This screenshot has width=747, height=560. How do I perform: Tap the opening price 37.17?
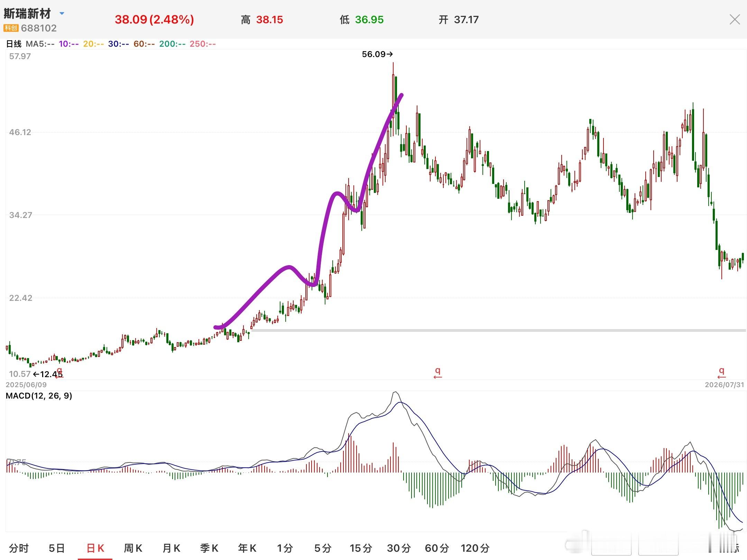pyautogui.click(x=466, y=20)
